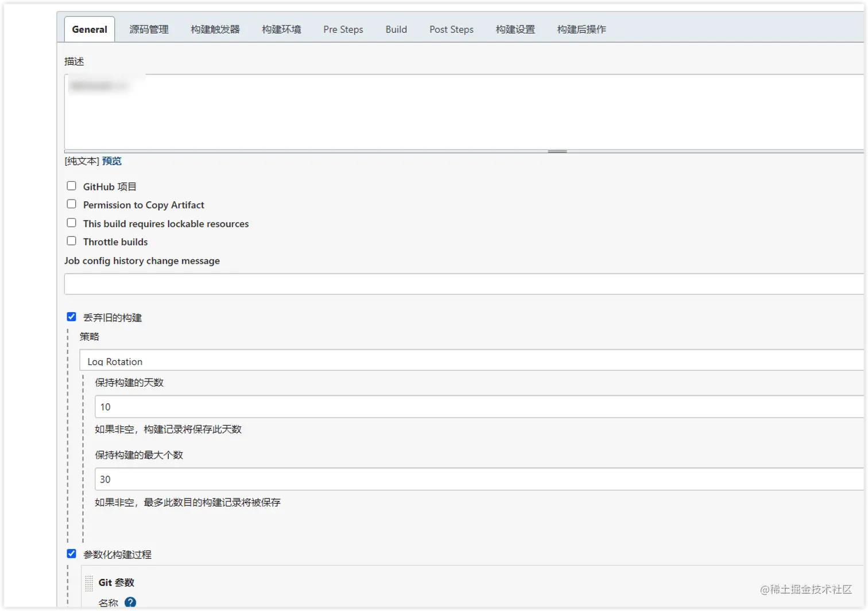The height and width of the screenshot is (611, 868).
Task: Click the Git 参数 heading
Action: tap(116, 582)
